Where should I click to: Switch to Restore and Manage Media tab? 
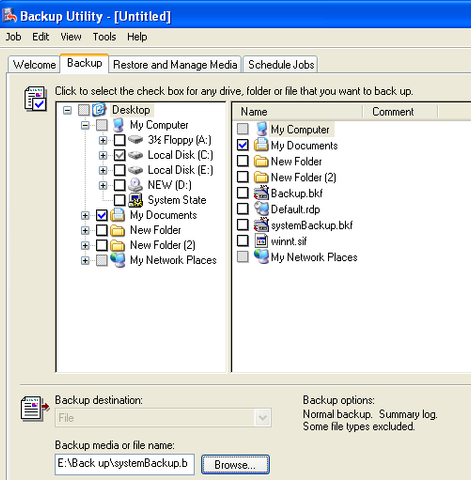point(175,65)
